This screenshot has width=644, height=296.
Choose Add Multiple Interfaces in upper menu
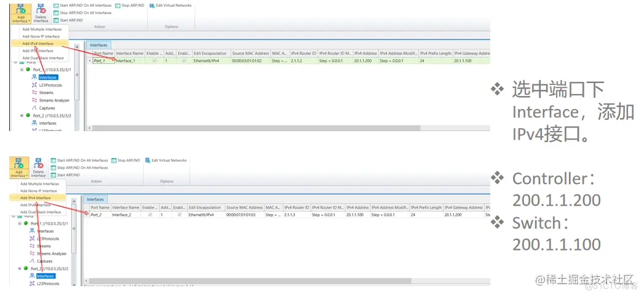pyautogui.click(x=42, y=30)
